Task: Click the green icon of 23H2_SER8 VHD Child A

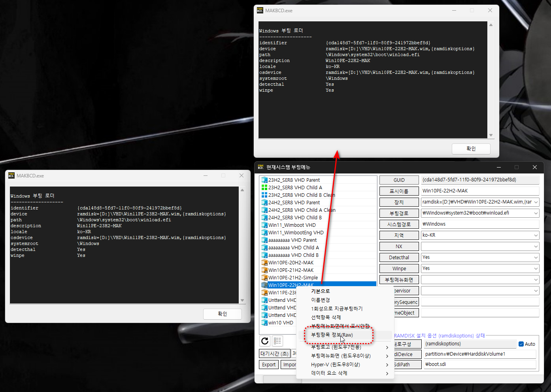Action: tap(264, 188)
